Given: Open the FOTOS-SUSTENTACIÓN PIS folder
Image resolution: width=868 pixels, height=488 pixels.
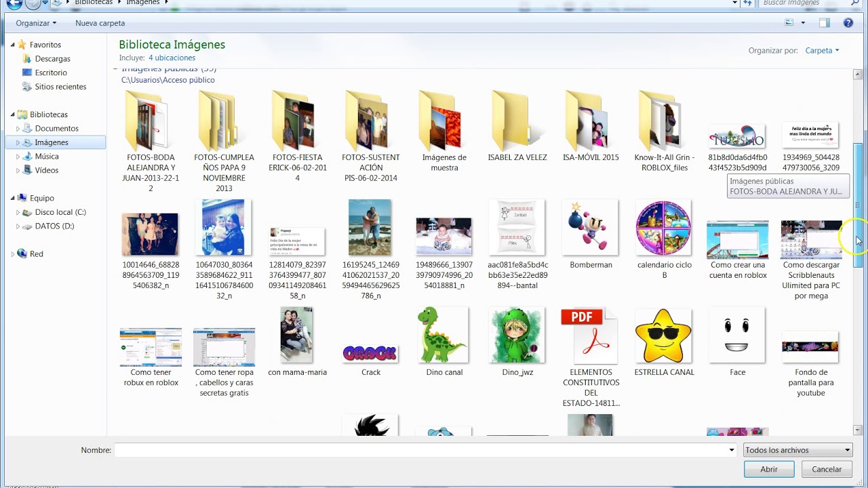Looking at the screenshot, I should click(370, 136).
